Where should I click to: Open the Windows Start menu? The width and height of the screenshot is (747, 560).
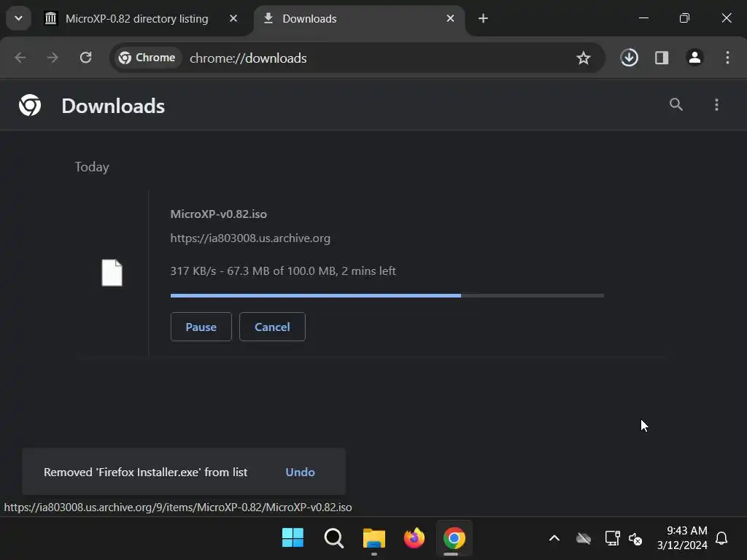[x=293, y=538]
